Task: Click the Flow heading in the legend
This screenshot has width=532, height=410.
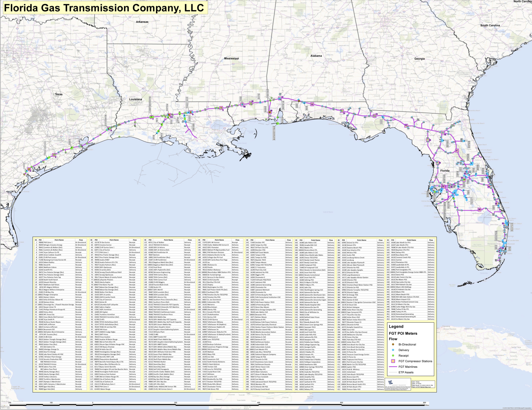Action: (x=393, y=339)
